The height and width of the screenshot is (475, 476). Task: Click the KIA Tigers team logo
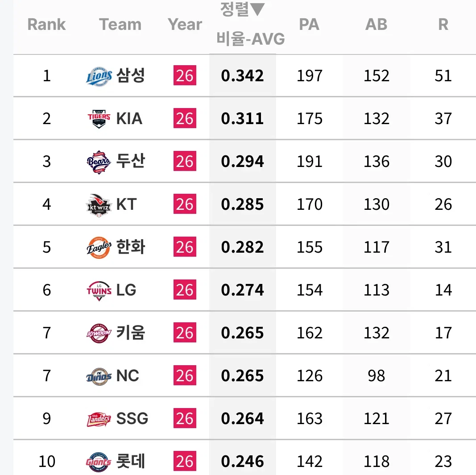pyautogui.click(x=99, y=119)
